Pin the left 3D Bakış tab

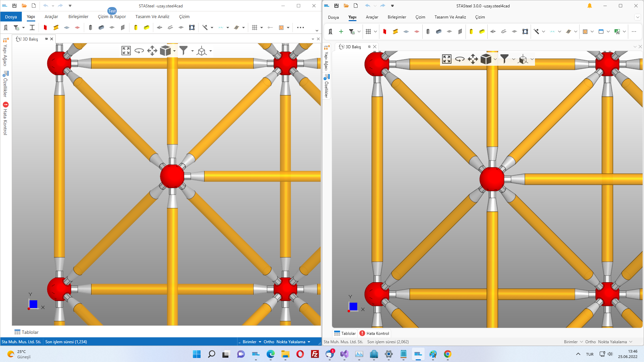46,39
